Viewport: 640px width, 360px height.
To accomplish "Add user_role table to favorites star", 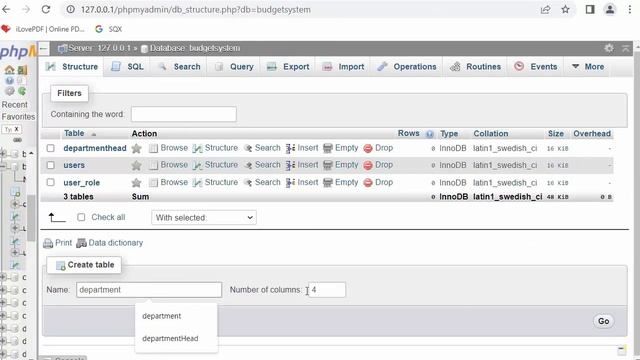I will pos(136,182).
